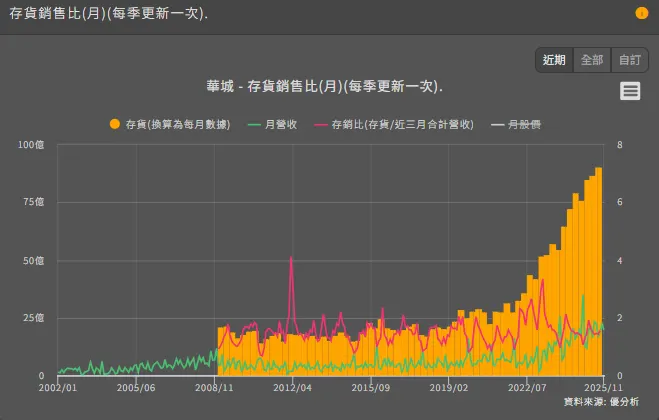Viewport: 659px width, 420px height.
Task: Click the 2019/02 x-axis label
Action: [x=448, y=388]
